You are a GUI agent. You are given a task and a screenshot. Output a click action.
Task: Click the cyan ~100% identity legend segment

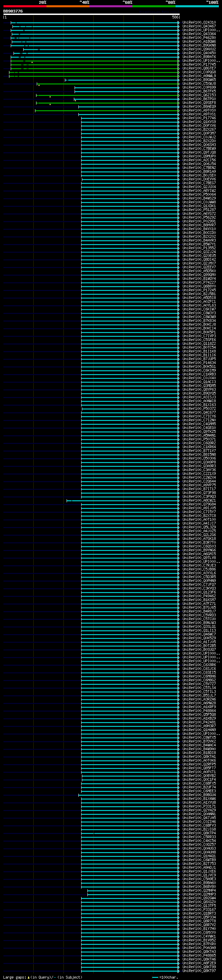click(x=197, y=6)
